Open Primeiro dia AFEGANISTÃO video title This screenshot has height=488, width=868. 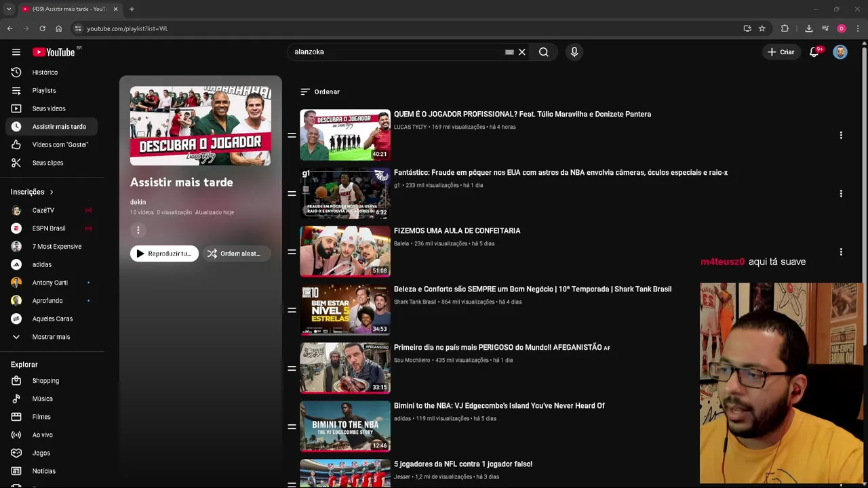coord(502,348)
